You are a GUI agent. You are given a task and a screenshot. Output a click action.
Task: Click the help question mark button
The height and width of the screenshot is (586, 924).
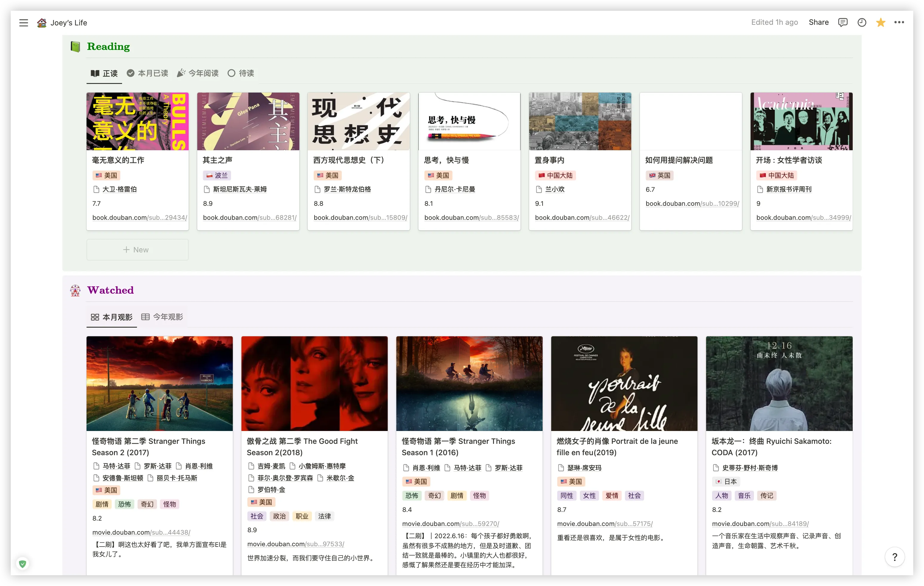[894, 557]
